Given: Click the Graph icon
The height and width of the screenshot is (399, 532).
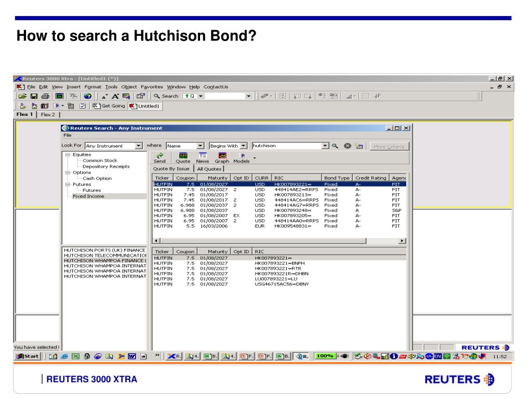Looking at the screenshot, I should pos(222,158).
